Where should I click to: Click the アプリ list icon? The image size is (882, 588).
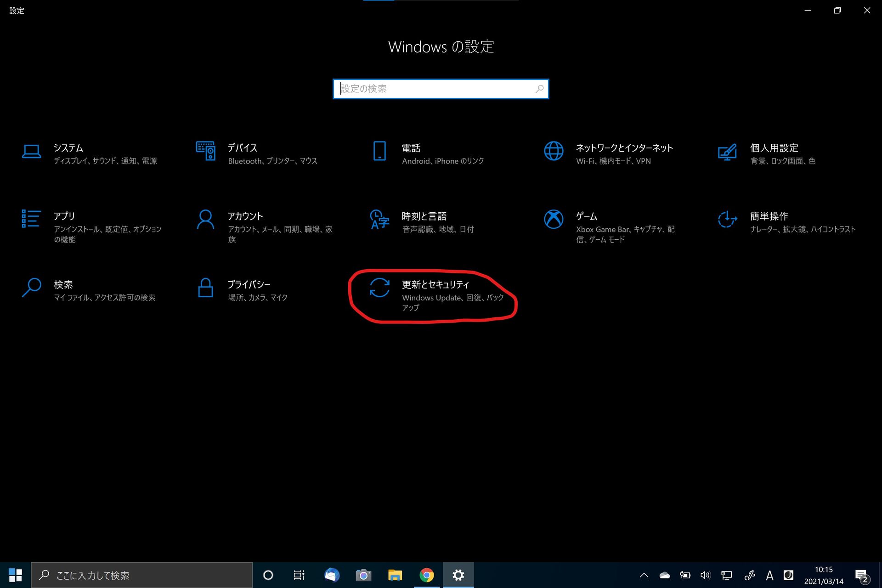31,219
